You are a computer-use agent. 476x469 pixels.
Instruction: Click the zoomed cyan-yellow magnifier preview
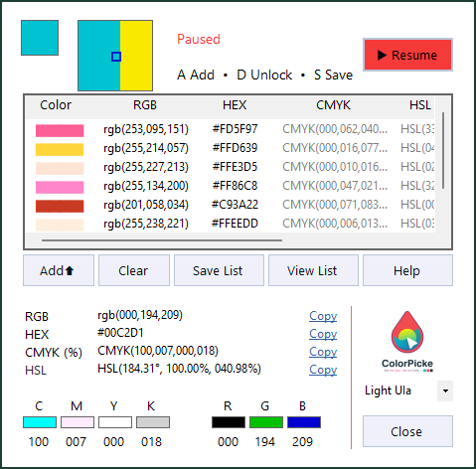tap(115, 56)
